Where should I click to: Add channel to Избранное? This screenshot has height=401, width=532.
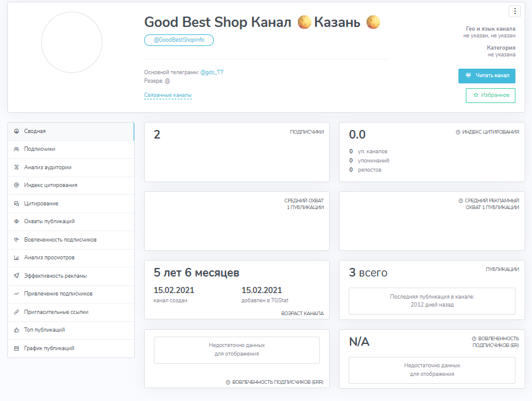click(x=490, y=96)
